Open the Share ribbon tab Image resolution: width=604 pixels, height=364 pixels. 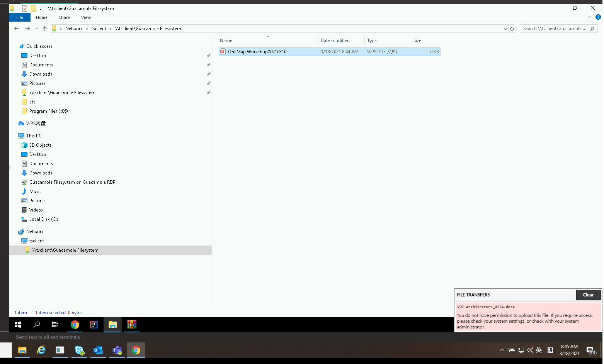click(x=64, y=17)
